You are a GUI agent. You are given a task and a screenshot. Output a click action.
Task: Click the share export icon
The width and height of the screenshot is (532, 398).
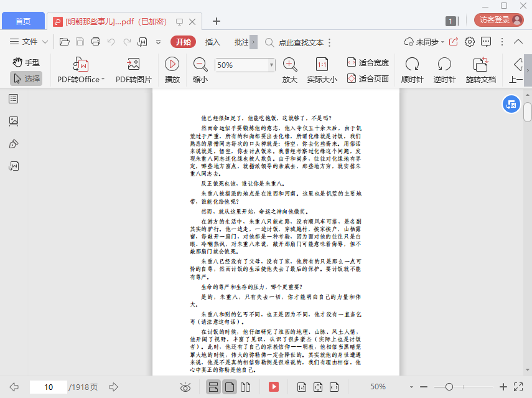pyautogui.click(x=453, y=42)
